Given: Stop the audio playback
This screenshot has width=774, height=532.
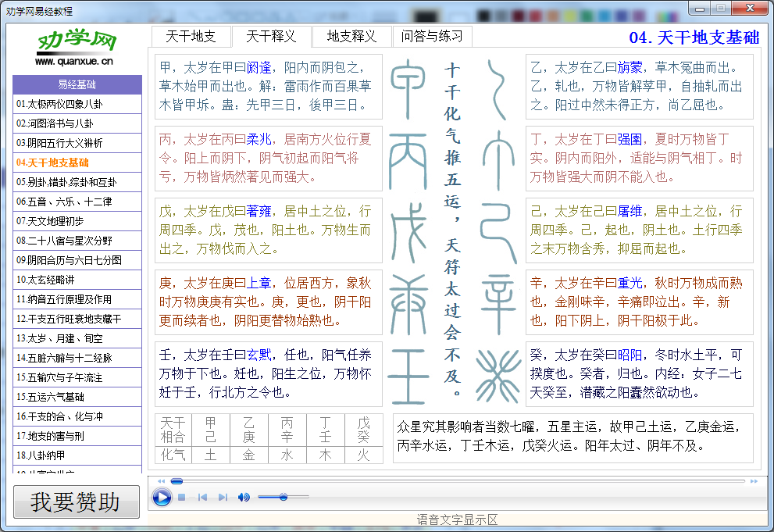Looking at the screenshot, I should pyautogui.click(x=182, y=497).
